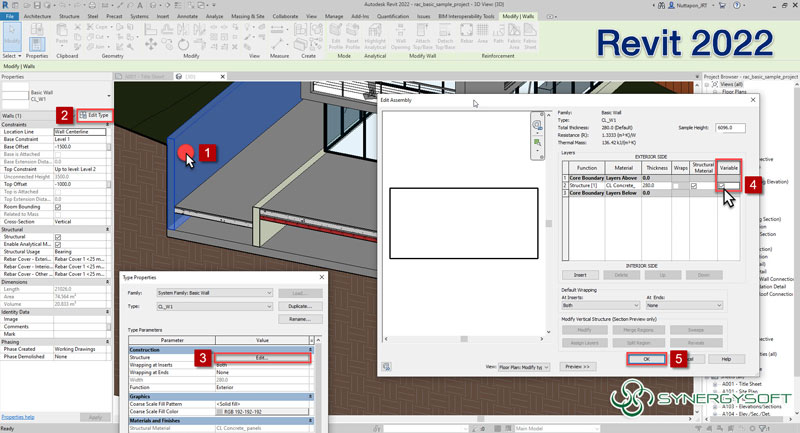This screenshot has width=800, height=433.
Task: Toggle the Variable checkbox for the Structure layer
Action: (722, 185)
